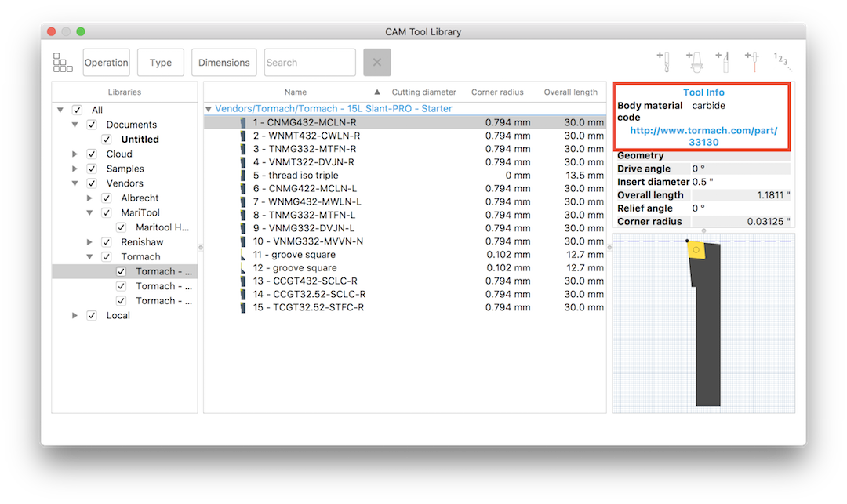Screen dimensions: 847x504
Task: Toggle the Local checkbox
Action: 92,316
